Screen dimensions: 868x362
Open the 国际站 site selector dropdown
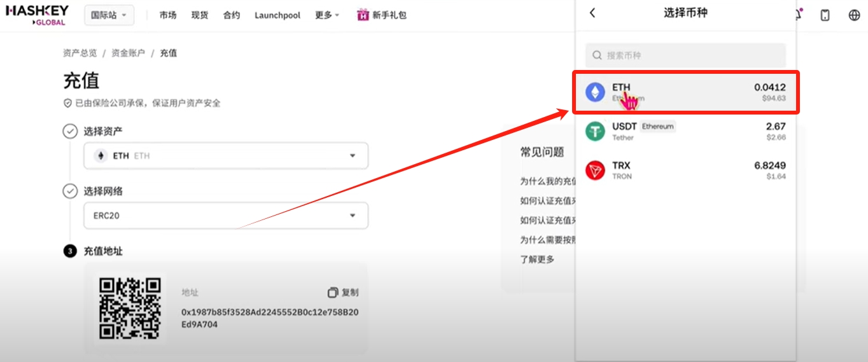pos(109,15)
